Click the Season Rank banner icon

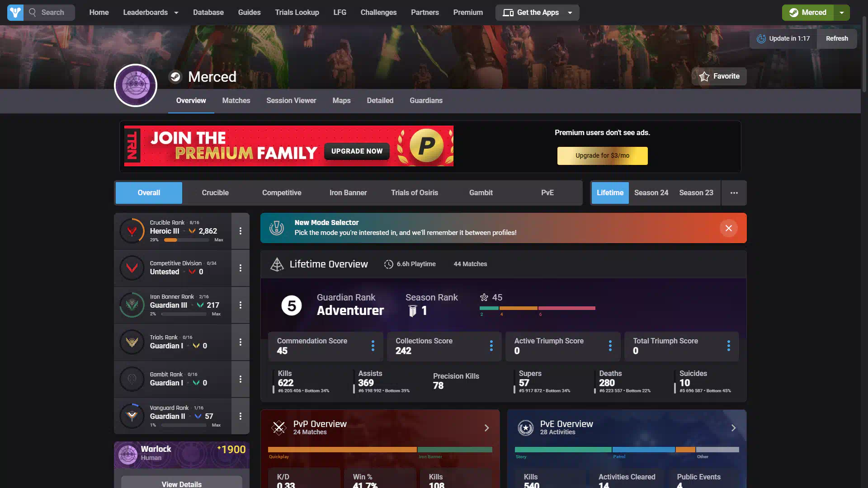[x=412, y=311]
